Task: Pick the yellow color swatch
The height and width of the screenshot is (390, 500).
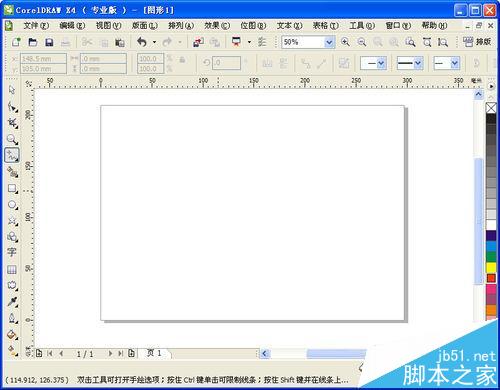Action: pos(491,268)
